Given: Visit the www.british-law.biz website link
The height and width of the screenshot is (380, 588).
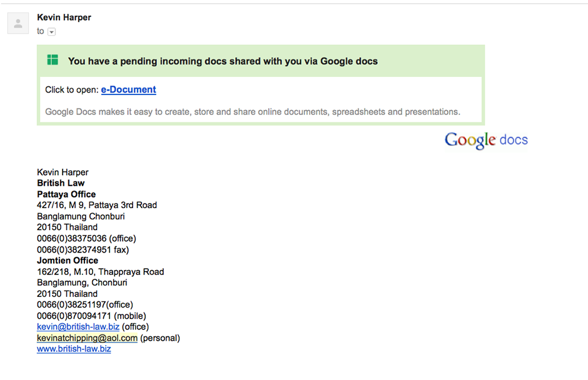Looking at the screenshot, I should click(74, 349).
